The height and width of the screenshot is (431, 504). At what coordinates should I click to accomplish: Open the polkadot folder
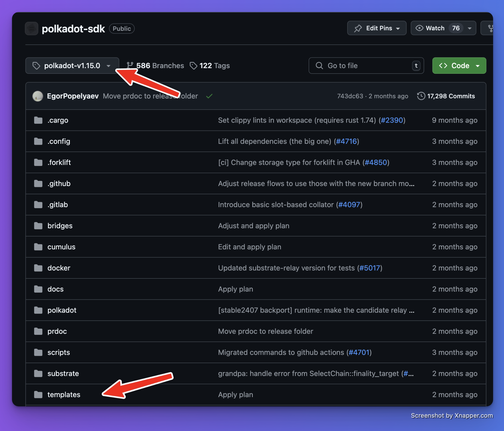click(62, 310)
